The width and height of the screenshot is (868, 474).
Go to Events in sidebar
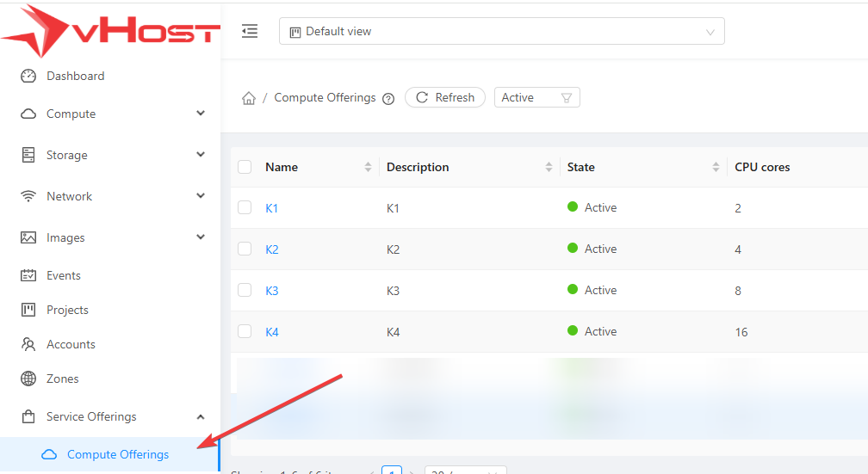[63, 275]
